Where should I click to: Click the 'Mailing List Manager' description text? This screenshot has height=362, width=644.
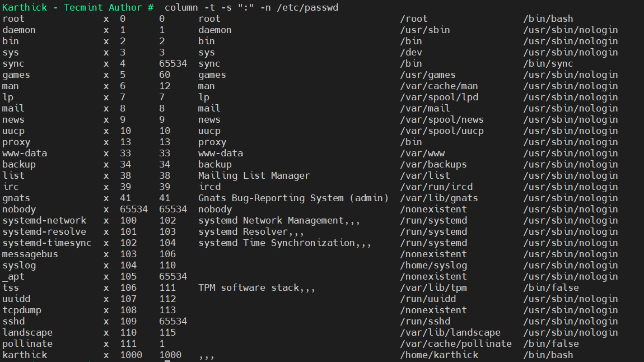(254, 175)
